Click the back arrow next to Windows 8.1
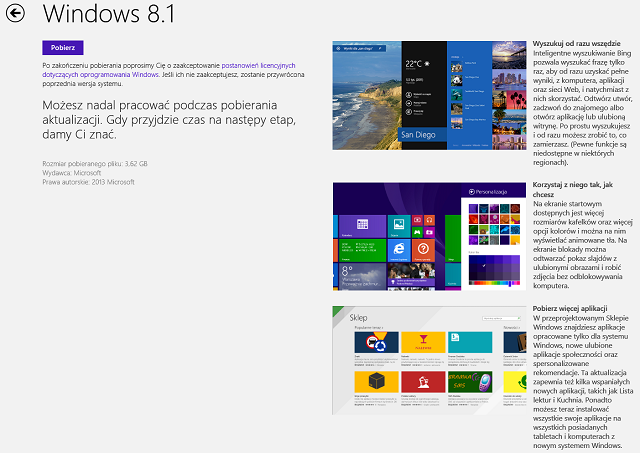This screenshot has height=453, width=640. (15, 14)
